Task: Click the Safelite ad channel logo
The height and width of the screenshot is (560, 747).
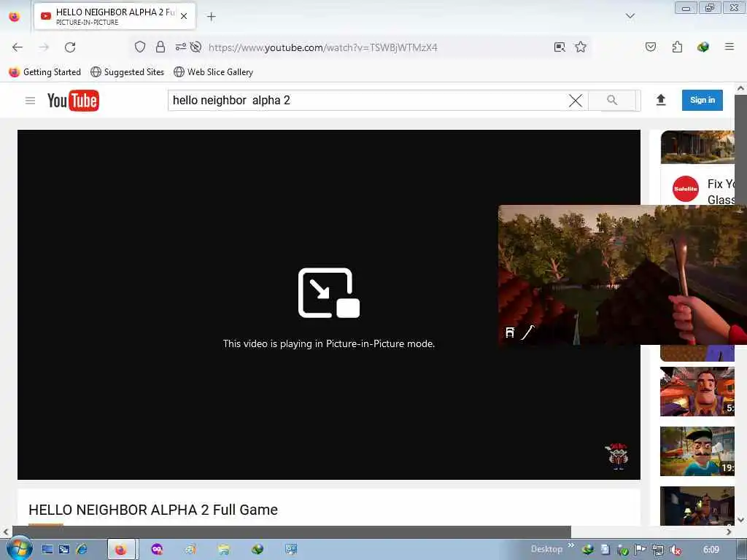Action: (686, 189)
